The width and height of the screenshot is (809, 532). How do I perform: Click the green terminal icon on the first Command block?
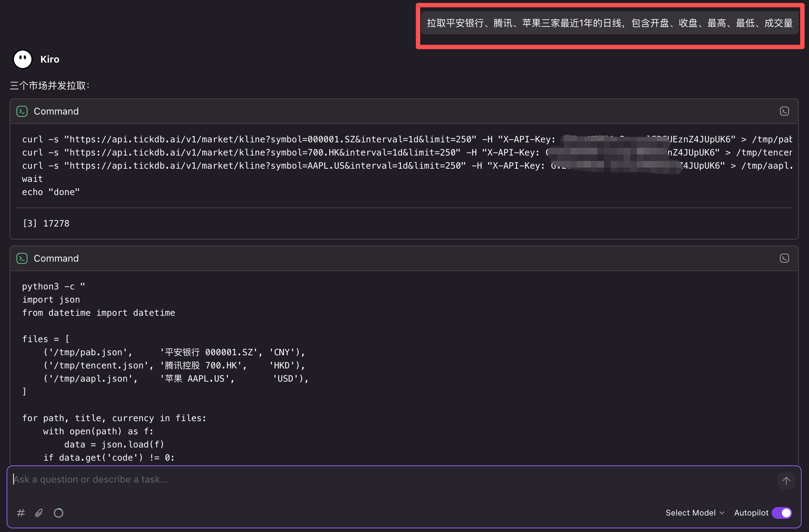(22, 111)
